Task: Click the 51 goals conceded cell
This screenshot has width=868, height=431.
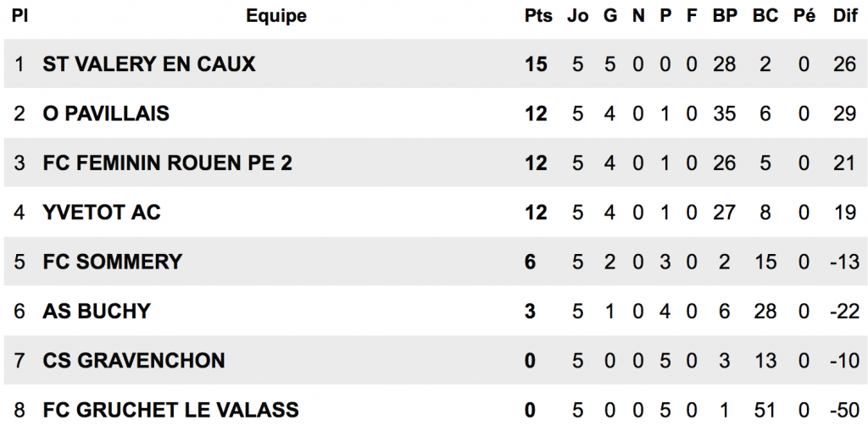Action: 765,411
